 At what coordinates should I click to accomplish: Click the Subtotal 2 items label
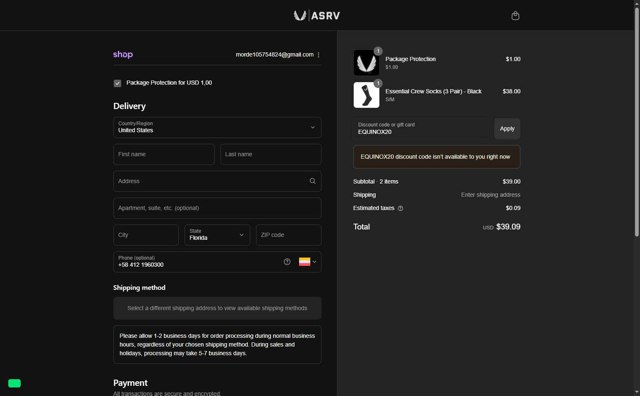(x=376, y=182)
